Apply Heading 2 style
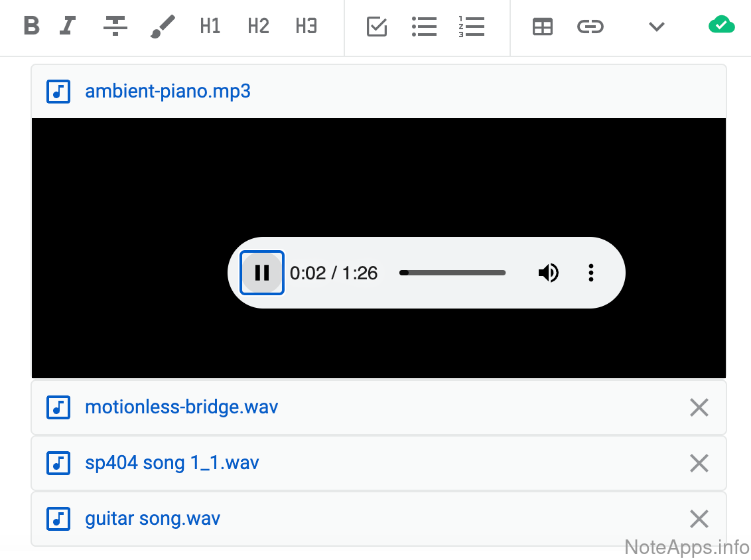Viewport: 751px width, 560px height. tap(258, 27)
